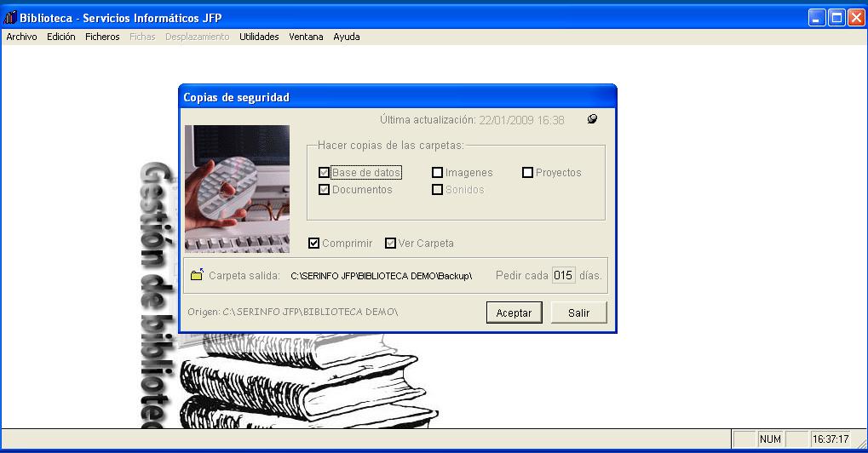868x453 pixels.
Task: Toggle the Ver Carpeta checkbox
Action: (x=390, y=244)
